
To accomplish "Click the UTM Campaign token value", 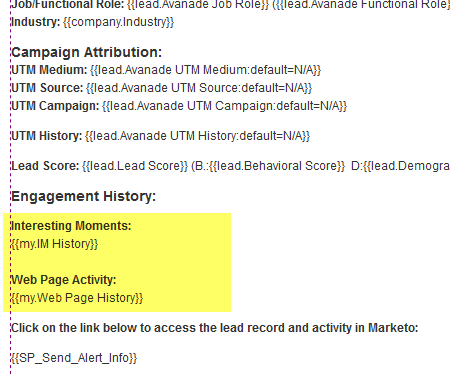I will coord(224,106).
